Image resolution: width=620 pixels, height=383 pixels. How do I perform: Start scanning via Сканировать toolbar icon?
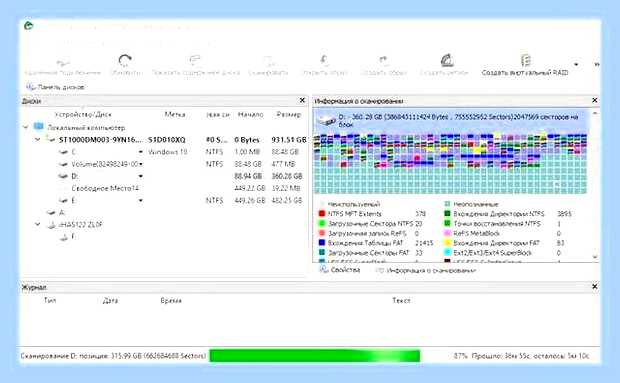(x=268, y=61)
